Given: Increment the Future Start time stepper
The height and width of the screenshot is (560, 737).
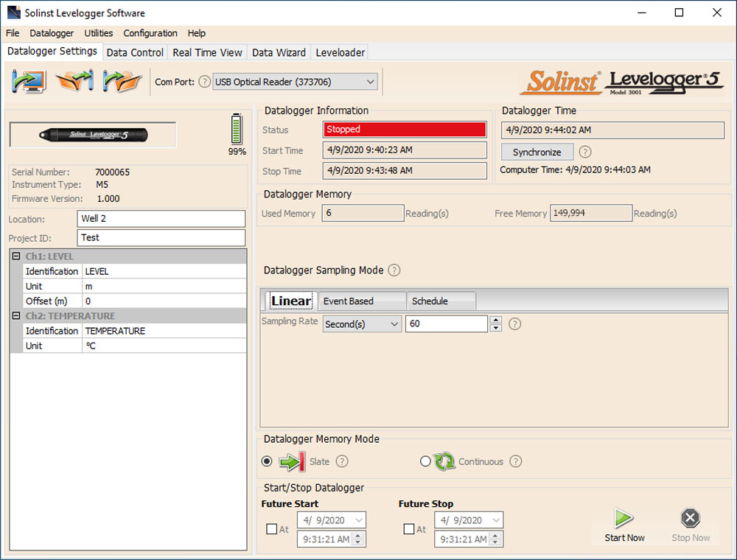Looking at the screenshot, I should coord(357,536).
